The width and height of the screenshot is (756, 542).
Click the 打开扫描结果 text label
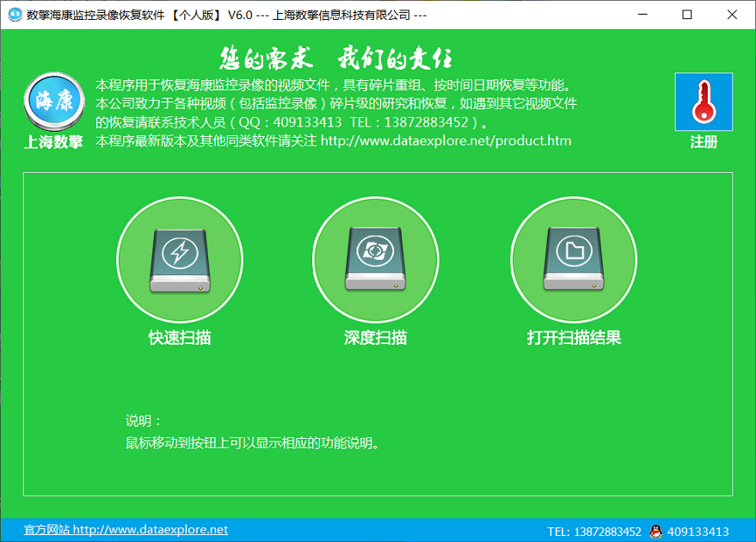(574, 337)
